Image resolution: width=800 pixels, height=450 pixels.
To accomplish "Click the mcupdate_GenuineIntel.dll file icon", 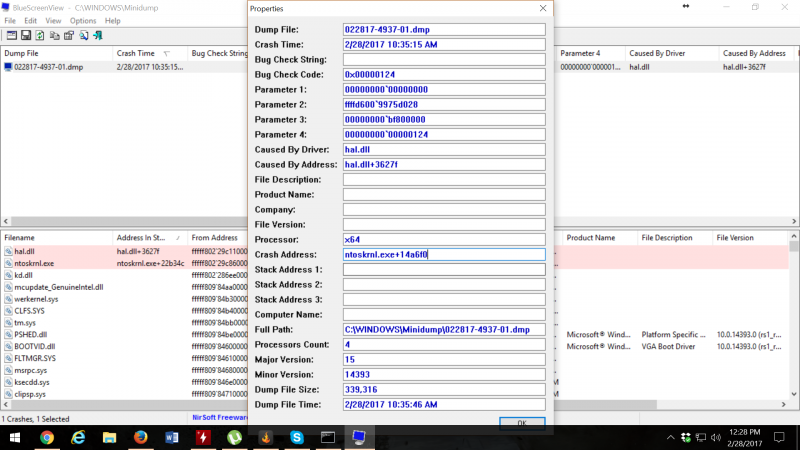I will pos(9,287).
